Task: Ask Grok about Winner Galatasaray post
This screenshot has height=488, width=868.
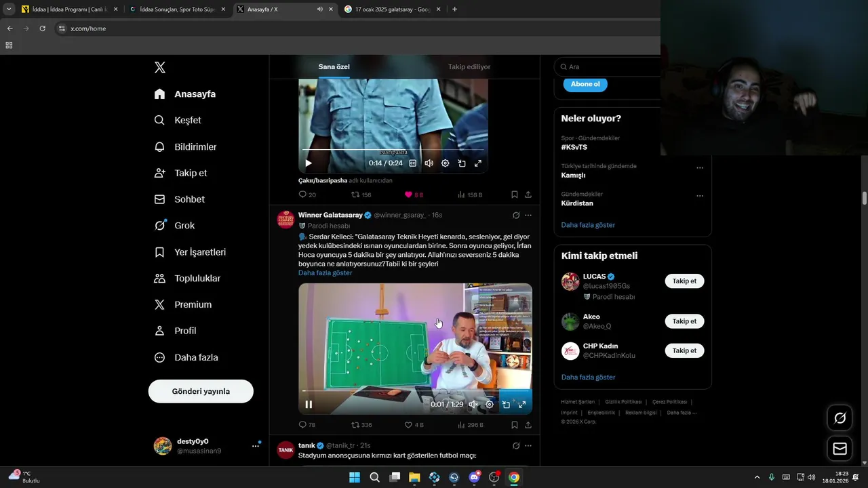Action: pos(516,216)
